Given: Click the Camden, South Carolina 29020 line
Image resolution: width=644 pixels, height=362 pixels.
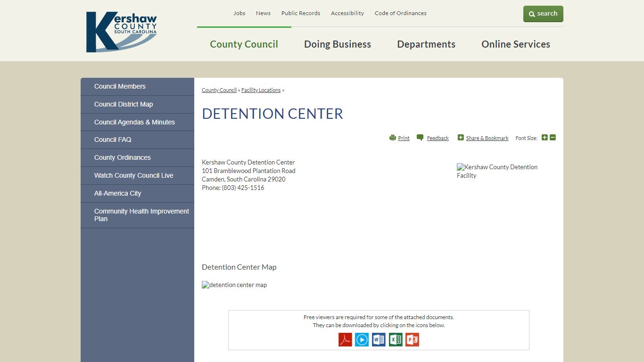Looking at the screenshot, I should click(243, 179).
